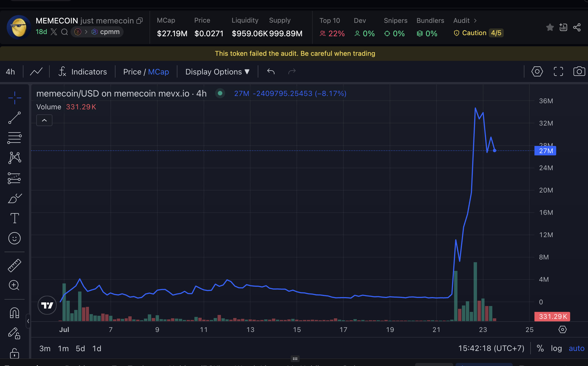Select the brush drawing tool

click(15, 198)
